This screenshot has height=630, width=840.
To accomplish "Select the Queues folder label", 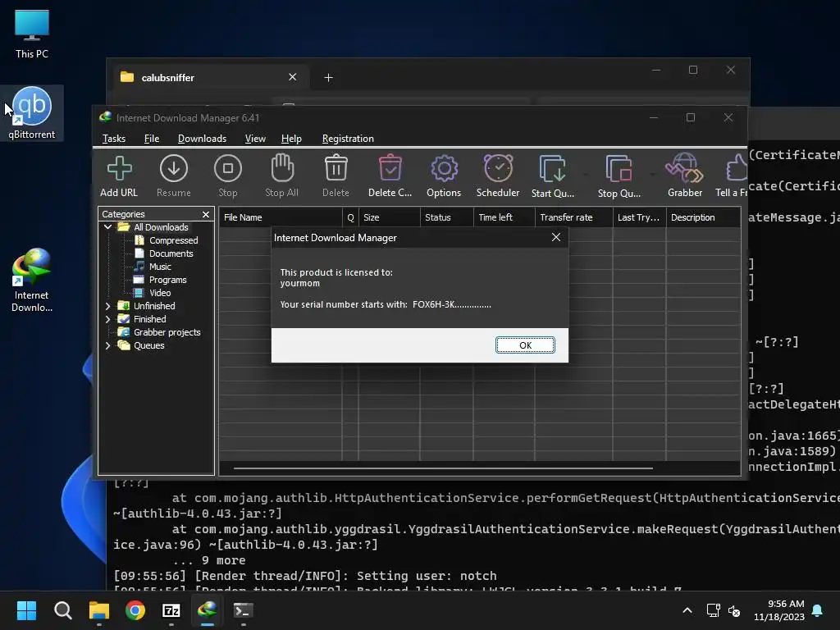I will [x=149, y=345].
